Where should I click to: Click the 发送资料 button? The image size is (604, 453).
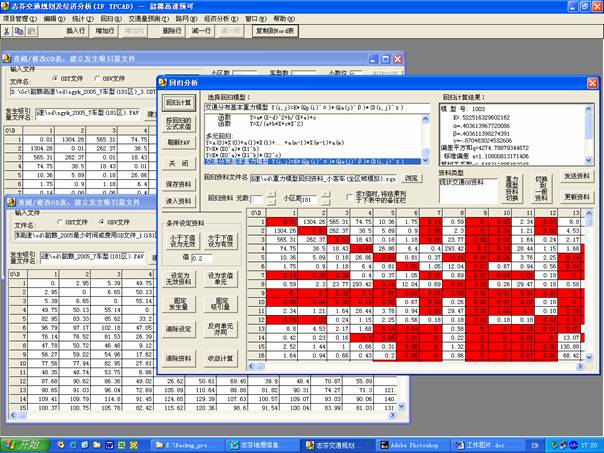(577, 176)
